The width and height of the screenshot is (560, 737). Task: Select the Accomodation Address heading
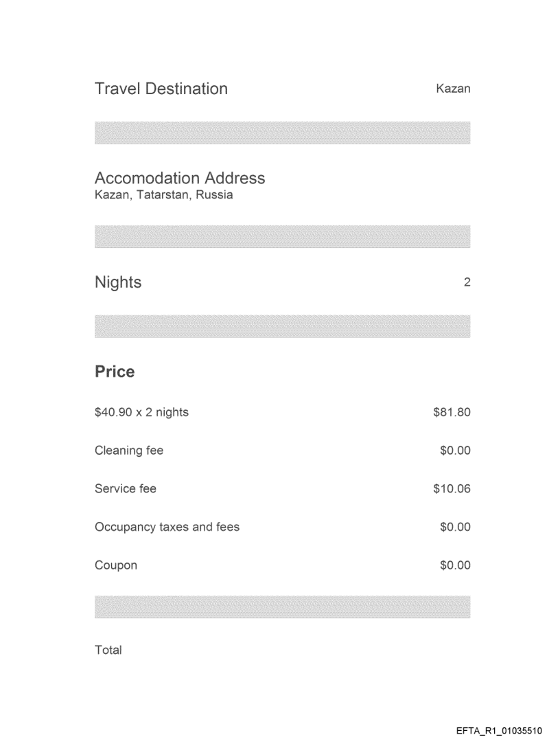click(x=180, y=178)
